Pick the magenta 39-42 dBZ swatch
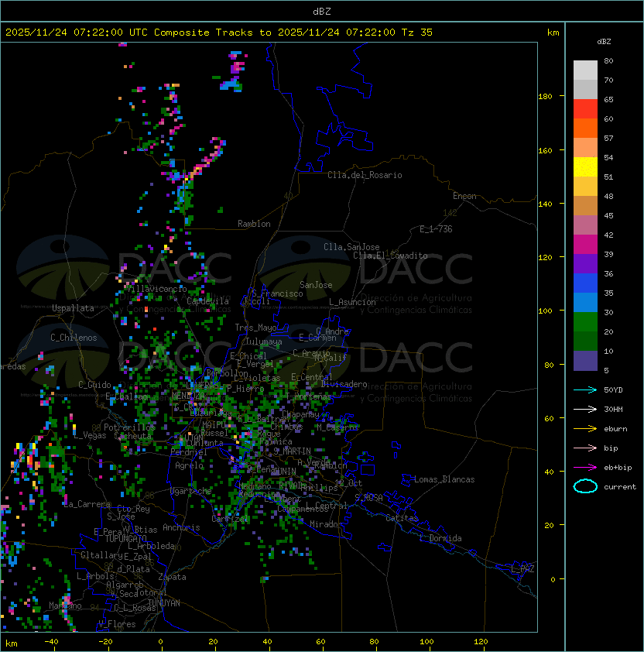The width and height of the screenshot is (644, 652). point(585,245)
